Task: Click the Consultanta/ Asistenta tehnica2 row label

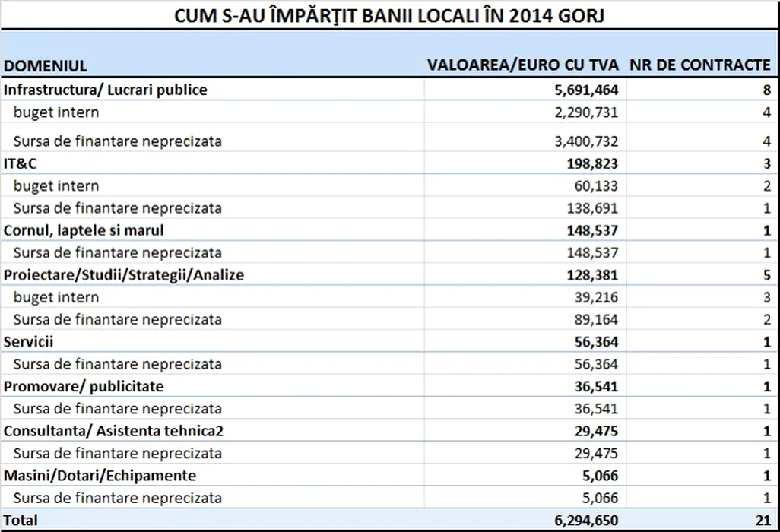Action: pos(113,431)
